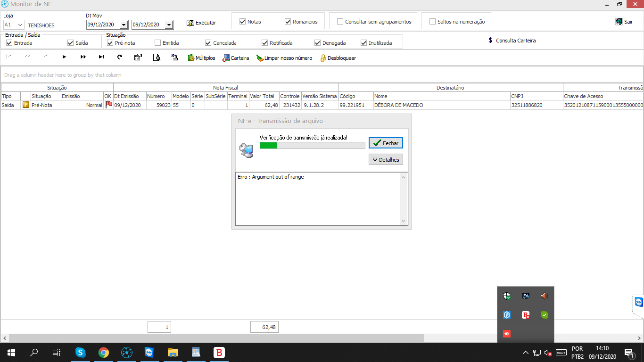
Task: Open Consulta Carteira with dollar sign
Action: pyautogui.click(x=512, y=41)
